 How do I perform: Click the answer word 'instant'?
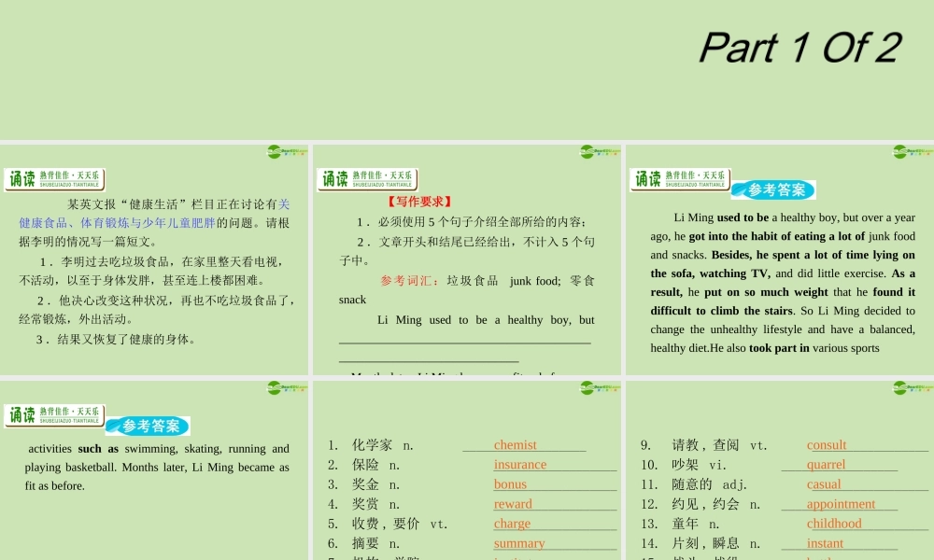tap(825, 543)
